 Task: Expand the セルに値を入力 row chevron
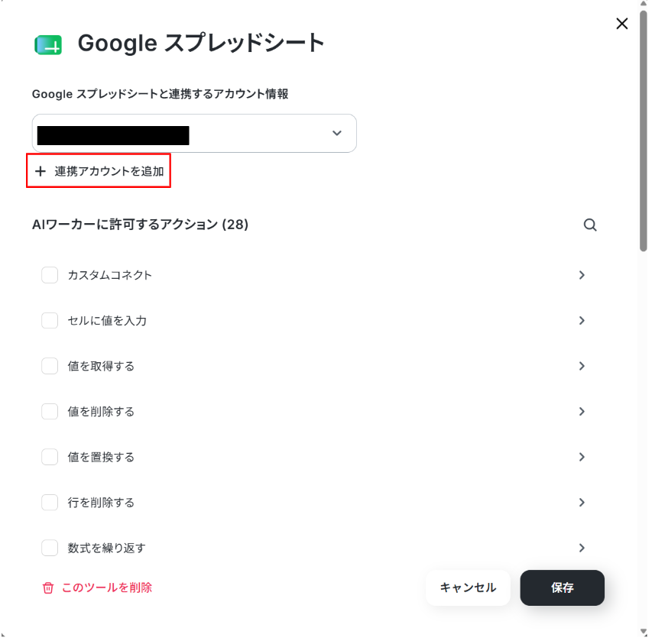582,321
